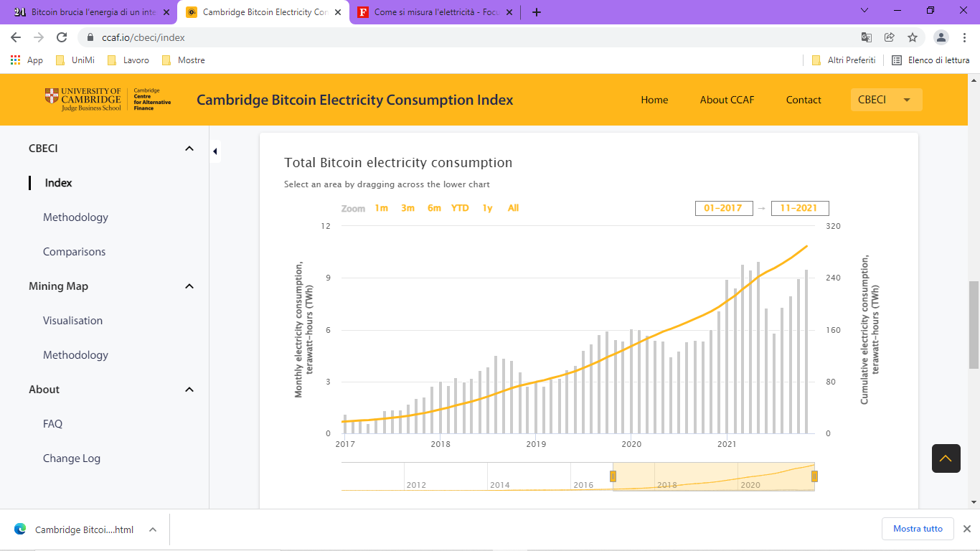The image size is (980, 551).
Task: Click the scroll-to-top arrow button
Action: [x=946, y=458]
